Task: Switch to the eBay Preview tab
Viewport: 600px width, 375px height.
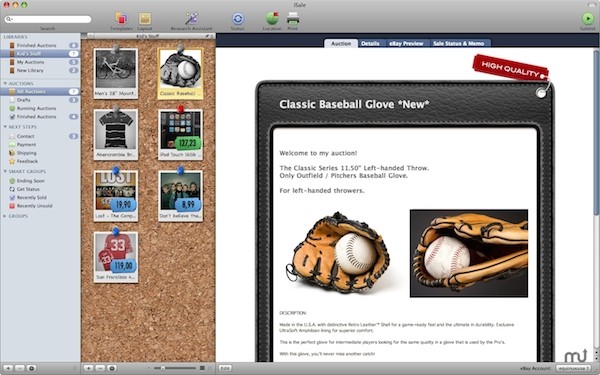Action: point(406,44)
